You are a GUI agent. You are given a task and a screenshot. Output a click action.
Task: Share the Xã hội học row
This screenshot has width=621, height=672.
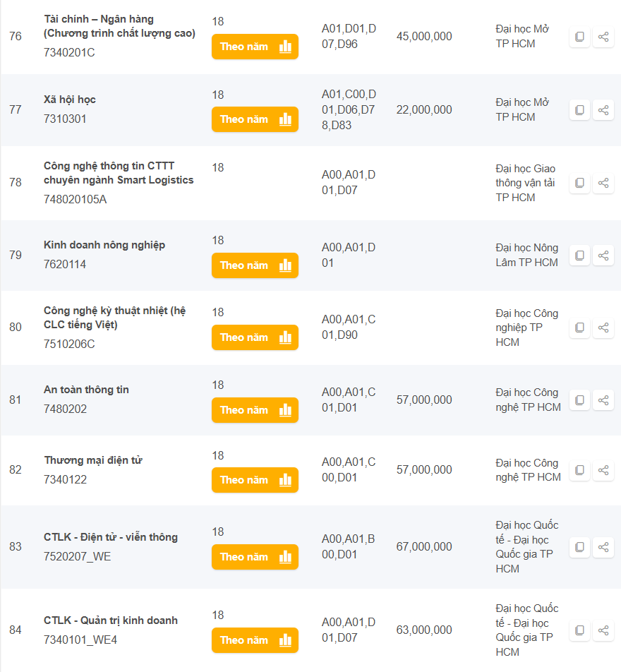point(603,110)
